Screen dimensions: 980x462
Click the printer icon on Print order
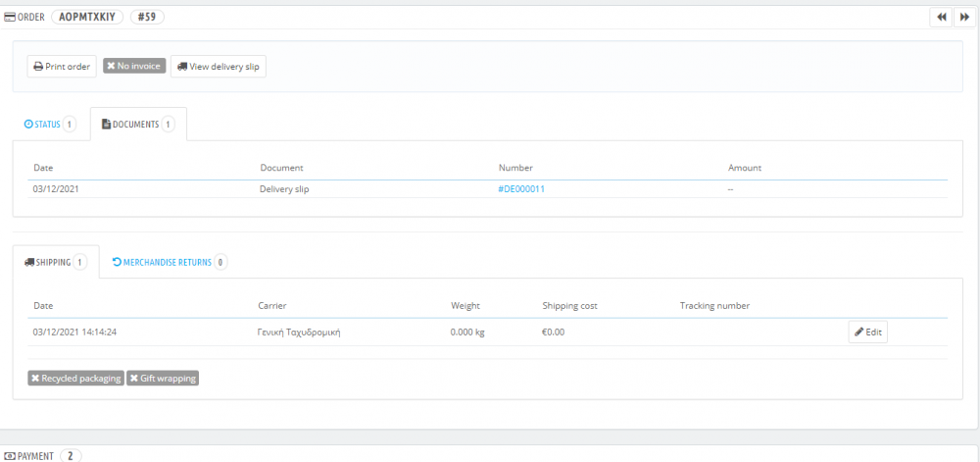pyautogui.click(x=38, y=67)
